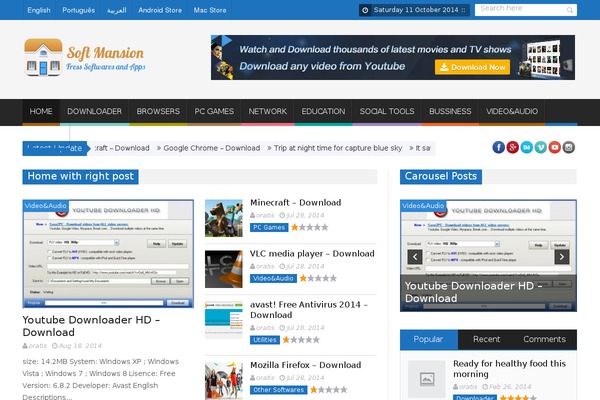Switch language to Português
This screenshot has height=400, width=600.
tap(78, 10)
